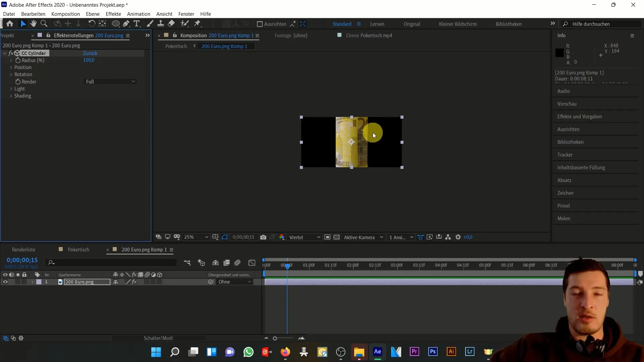Click the Zurück button in effect settings
Screen dimensions: 644x362
click(90, 53)
